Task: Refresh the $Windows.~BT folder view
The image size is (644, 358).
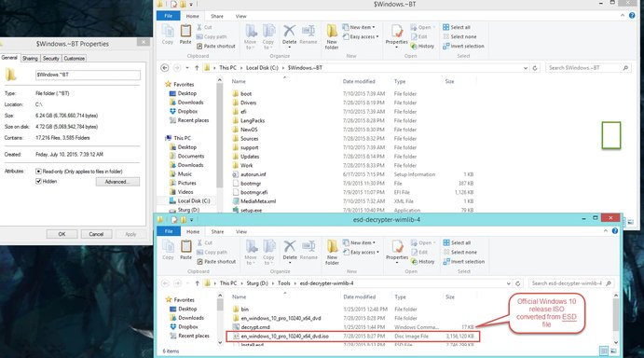Action: click(535, 68)
